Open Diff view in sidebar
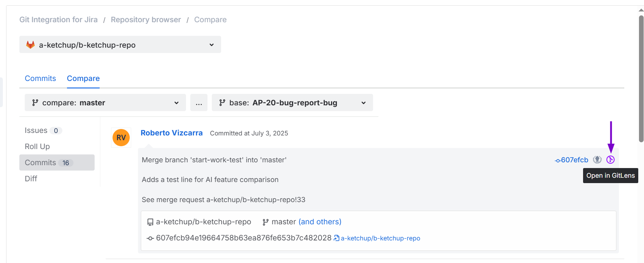 pos(31,179)
